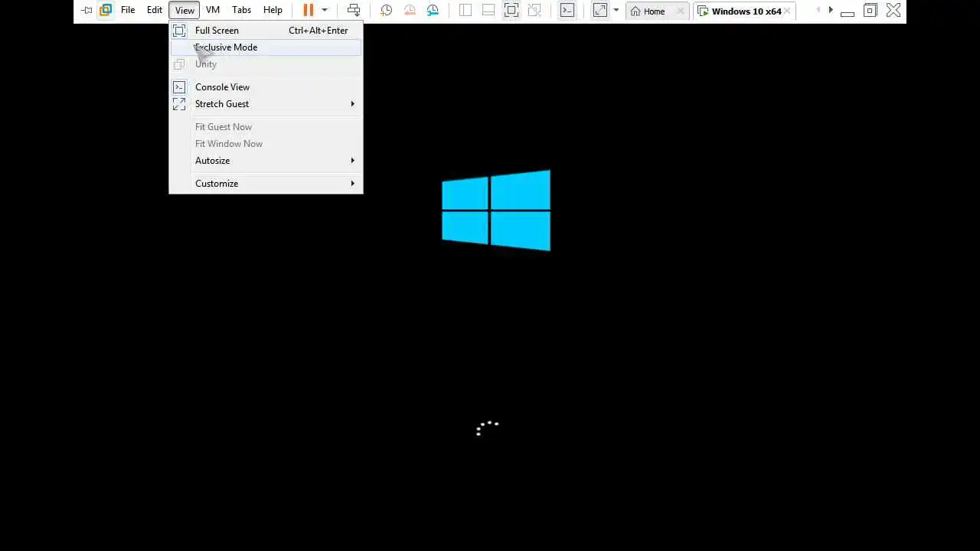Open the VM menu
Image resolution: width=980 pixels, height=551 pixels.
(x=213, y=10)
